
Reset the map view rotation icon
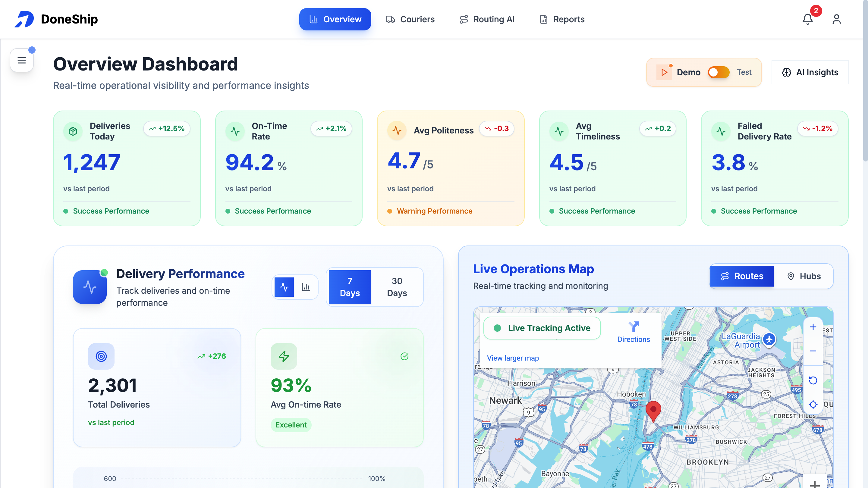pyautogui.click(x=813, y=380)
